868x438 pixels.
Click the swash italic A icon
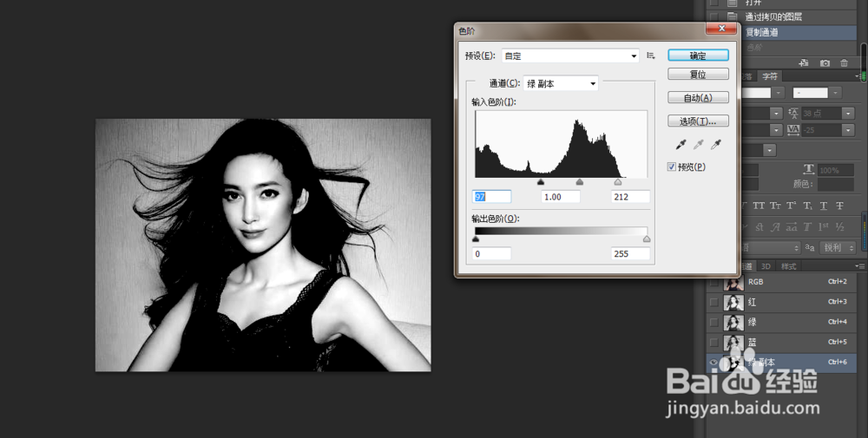[775, 226]
